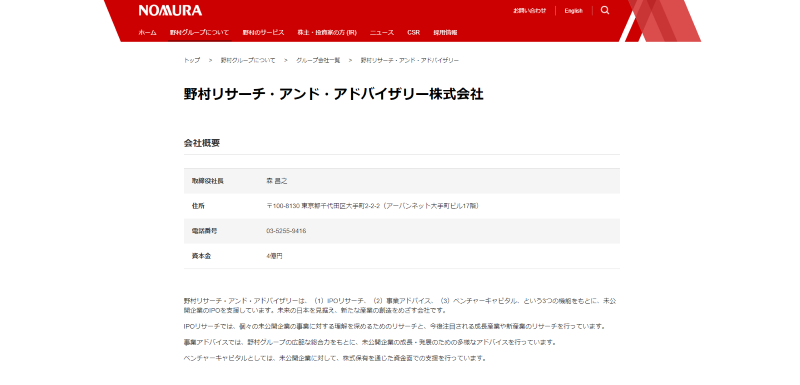Viewport: 800px width, 385px height.
Task: Click president name 森 昌之
Action: pyautogui.click(x=277, y=181)
